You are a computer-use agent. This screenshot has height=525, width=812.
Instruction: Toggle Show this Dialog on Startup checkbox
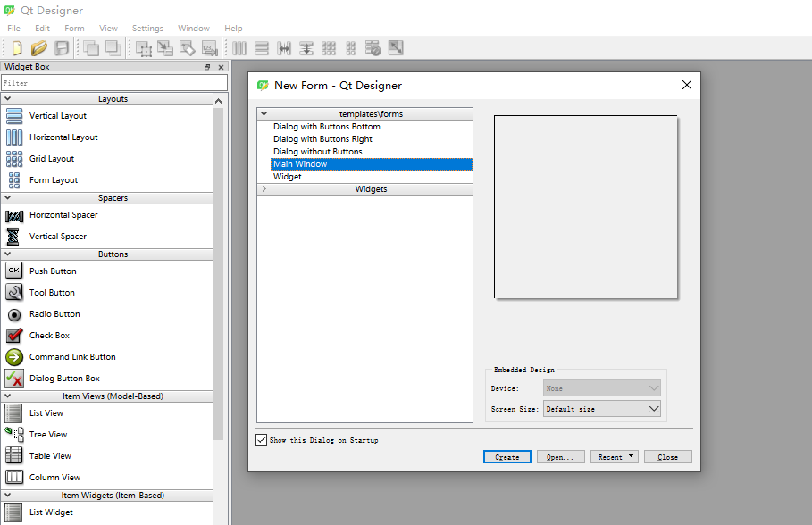(x=262, y=440)
